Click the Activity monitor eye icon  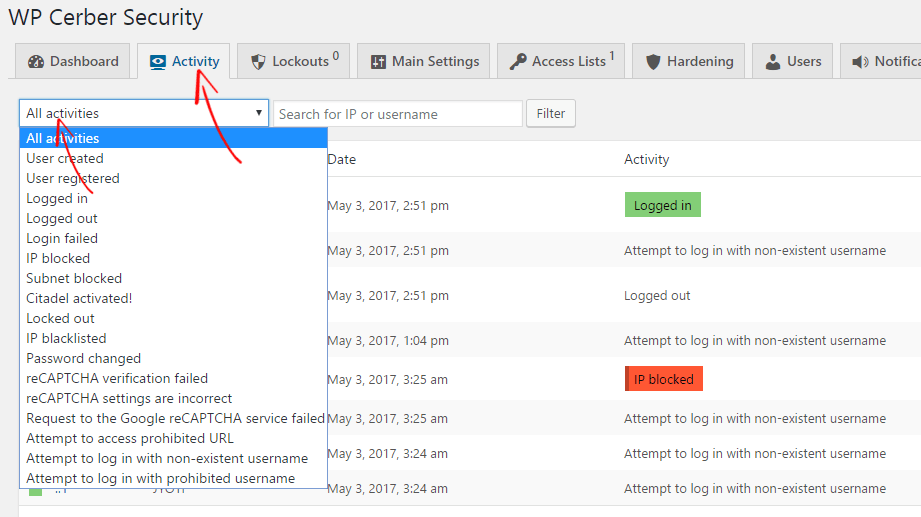click(157, 62)
